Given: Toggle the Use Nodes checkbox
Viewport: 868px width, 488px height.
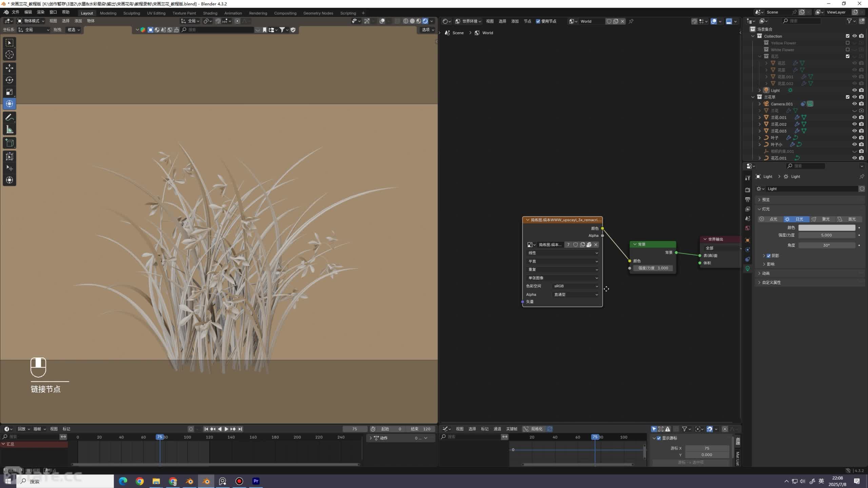Looking at the screenshot, I should (538, 21).
